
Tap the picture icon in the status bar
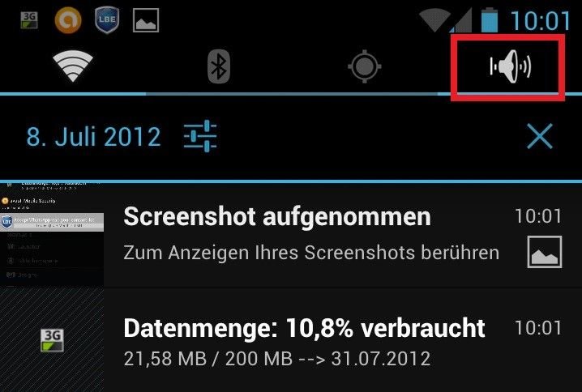click(x=146, y=20)
